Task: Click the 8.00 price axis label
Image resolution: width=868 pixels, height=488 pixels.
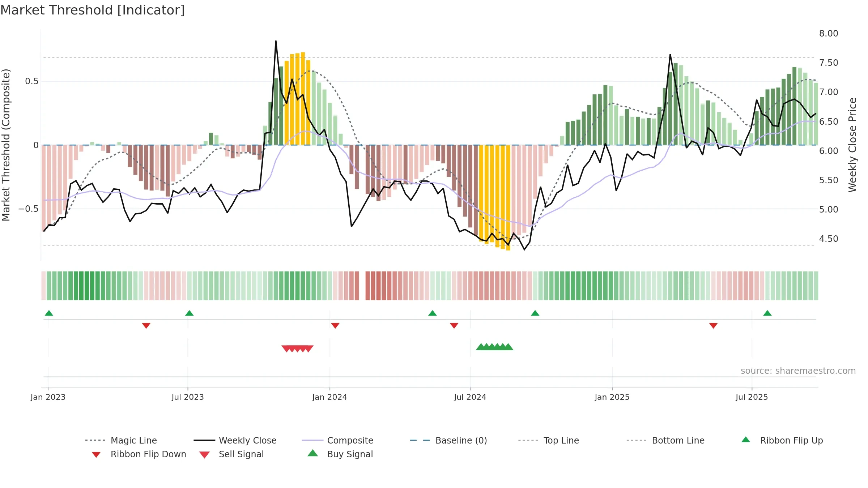Action: click(829, 34)
